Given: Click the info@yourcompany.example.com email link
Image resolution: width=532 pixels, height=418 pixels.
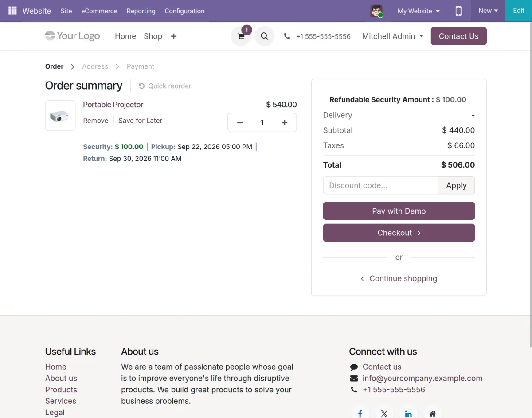Looking at the screenshot, I should 422,378.
